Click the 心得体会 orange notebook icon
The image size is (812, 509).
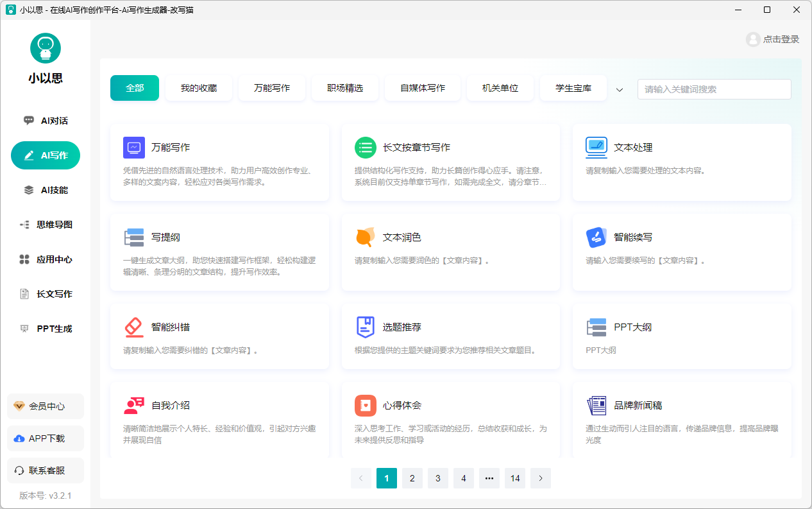366,406
